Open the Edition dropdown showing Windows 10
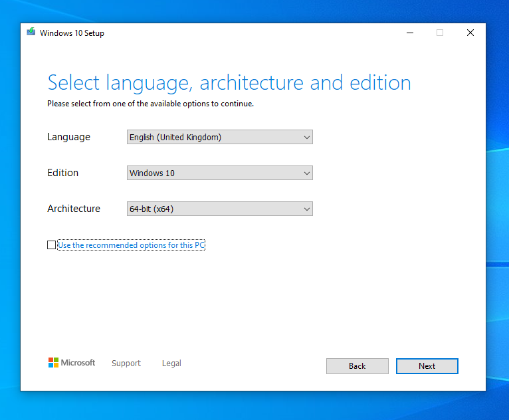509x420 pixels. tap(220, 173)
